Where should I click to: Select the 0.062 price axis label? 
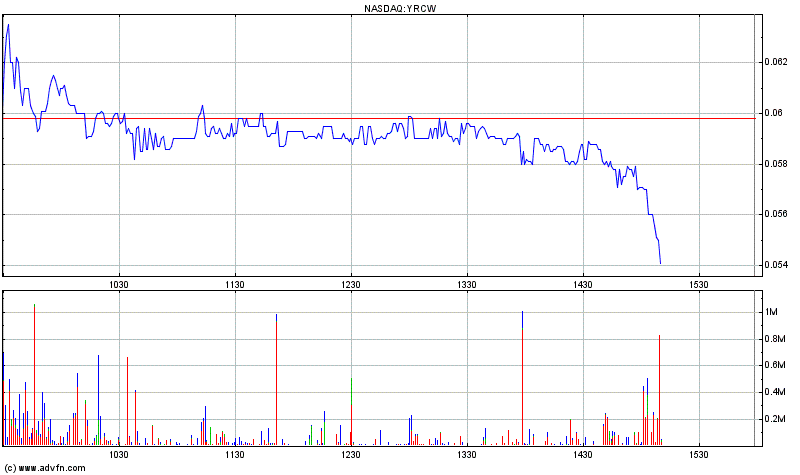776,62
